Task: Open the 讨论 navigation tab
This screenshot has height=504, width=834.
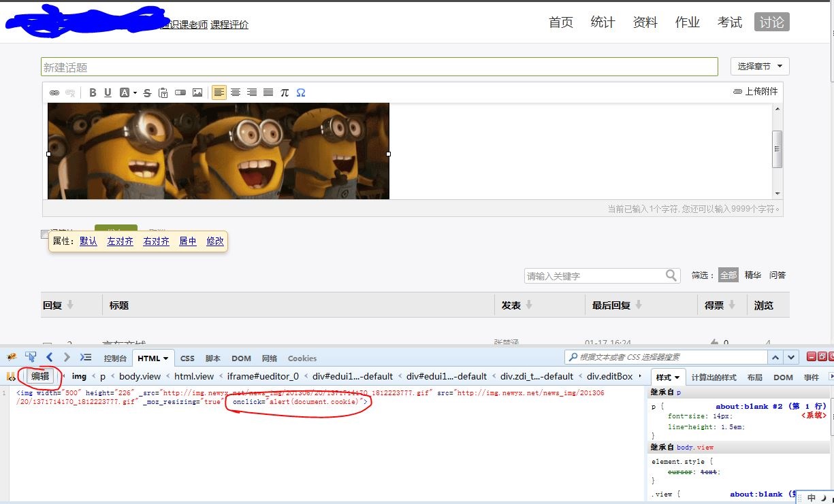Action: 772,22
